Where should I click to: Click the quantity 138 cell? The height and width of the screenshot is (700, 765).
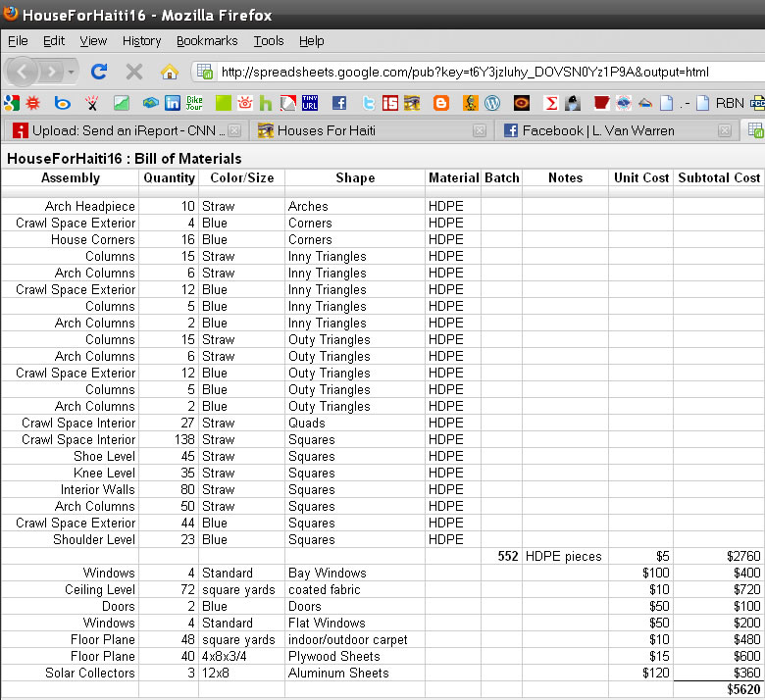click(x=169, y=439)
